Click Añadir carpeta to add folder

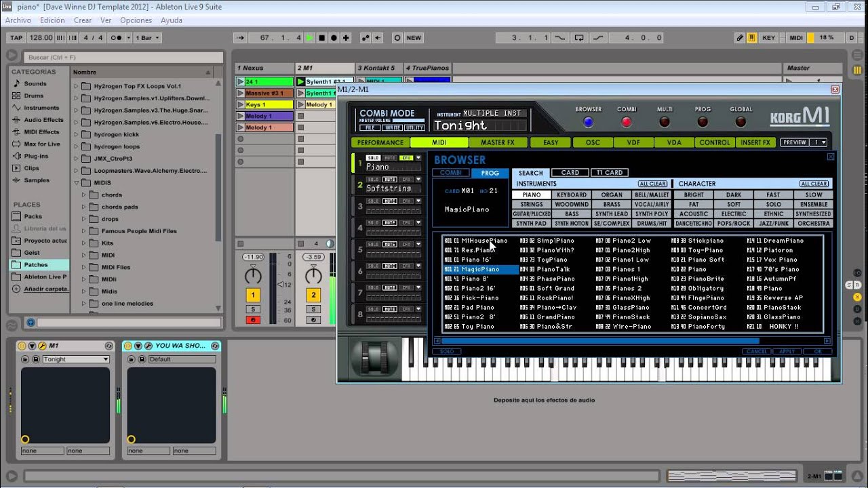[46, 289]
